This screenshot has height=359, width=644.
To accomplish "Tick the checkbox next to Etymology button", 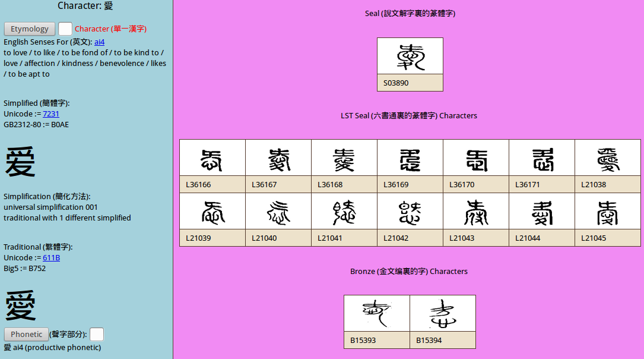I will 65,29.
